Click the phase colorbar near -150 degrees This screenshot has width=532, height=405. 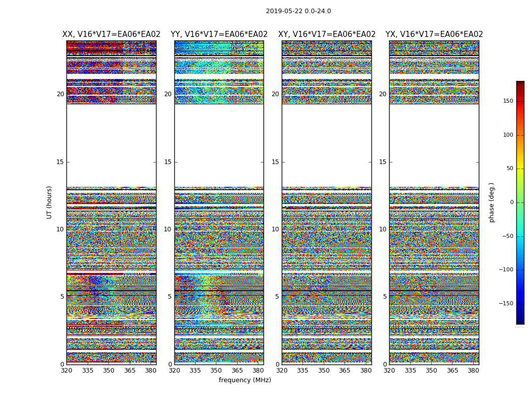520,303
